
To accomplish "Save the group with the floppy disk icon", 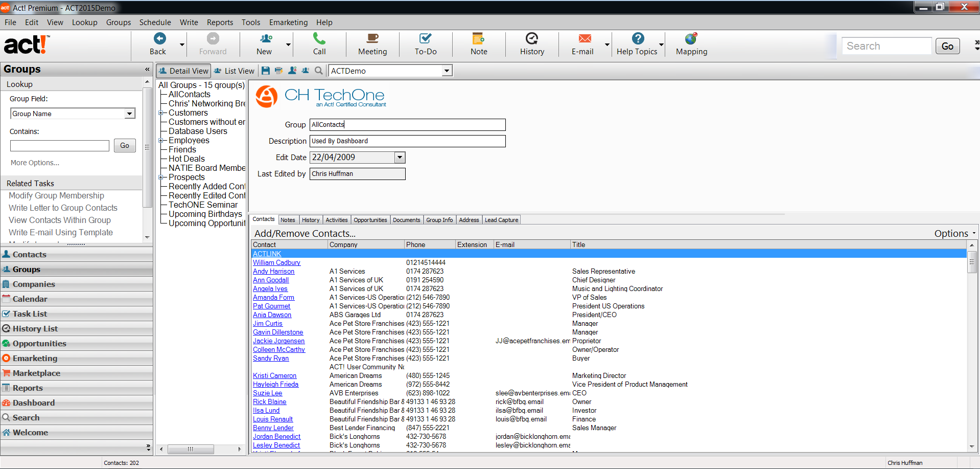I will [x=266, y=71].
